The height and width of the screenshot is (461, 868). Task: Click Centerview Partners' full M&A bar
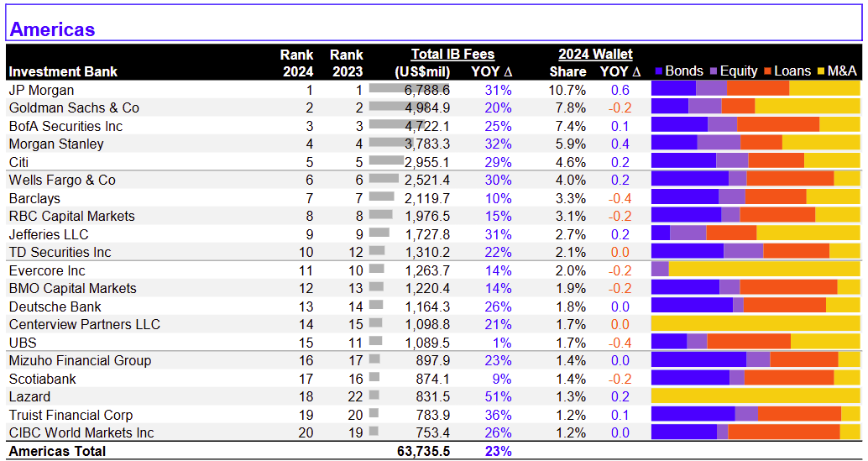pyautogui.click(x=756, y=323)
